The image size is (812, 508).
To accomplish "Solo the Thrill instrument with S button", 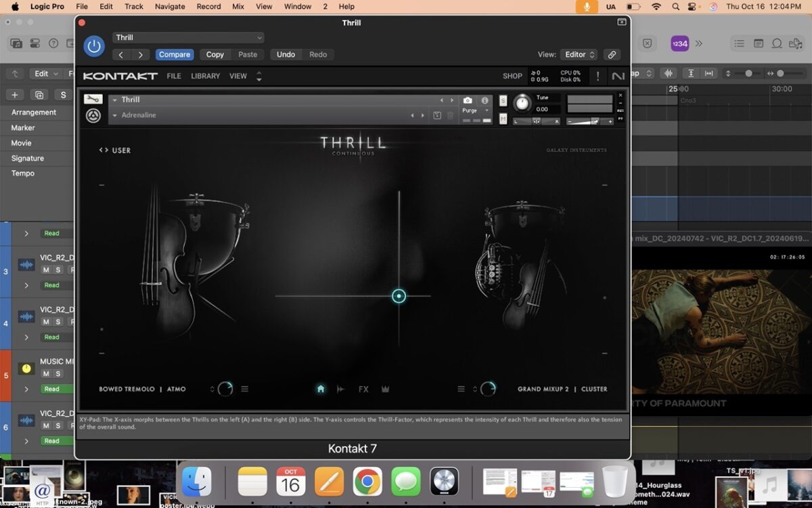I will (503, 101).
